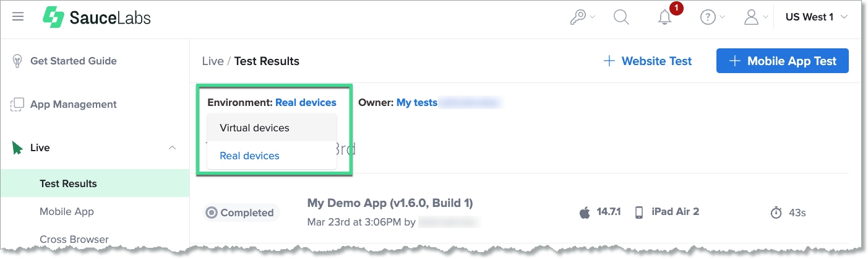Choose Real devices option in list
Screen dimensions: 868x259
(x=272, y=156)
